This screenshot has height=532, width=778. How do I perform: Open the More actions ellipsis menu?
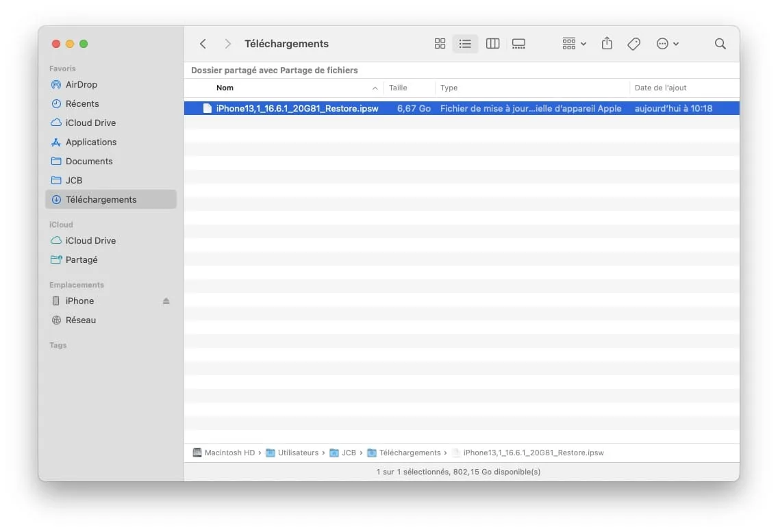click(x=667, y=44)
